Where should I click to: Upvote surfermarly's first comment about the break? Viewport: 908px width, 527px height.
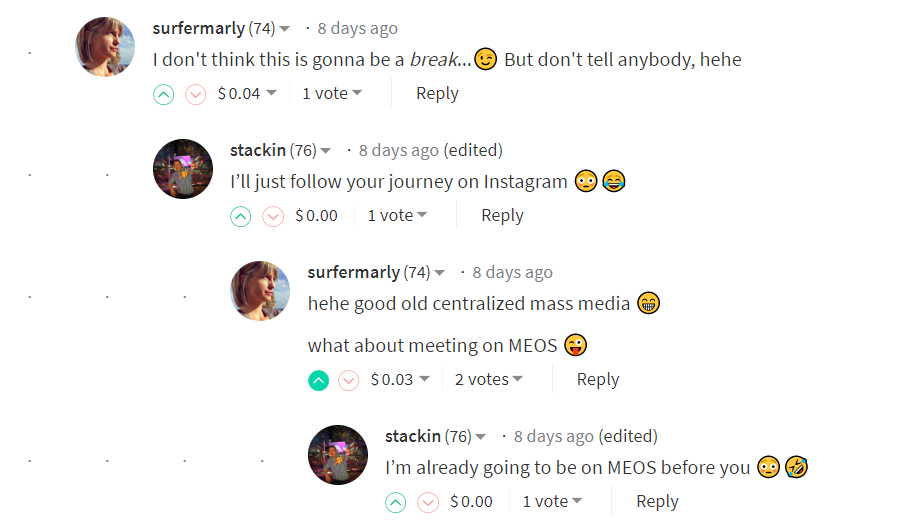164,94
